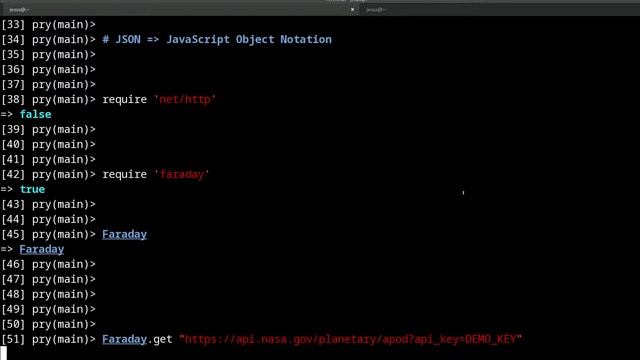Click the [34] pry(main) prompt
Screen dimensions: 640x360
coord(48,40)
